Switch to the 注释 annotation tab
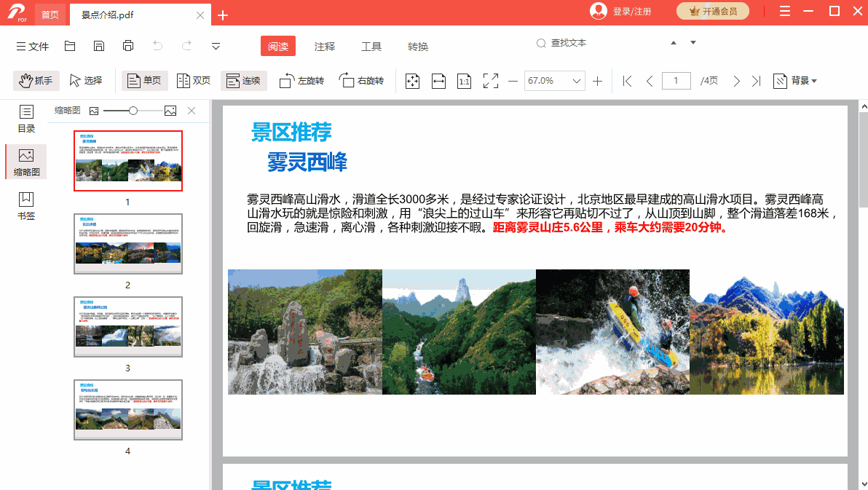Image resolution: width=868 pixels, height=490 pixels. pos(324,46)
